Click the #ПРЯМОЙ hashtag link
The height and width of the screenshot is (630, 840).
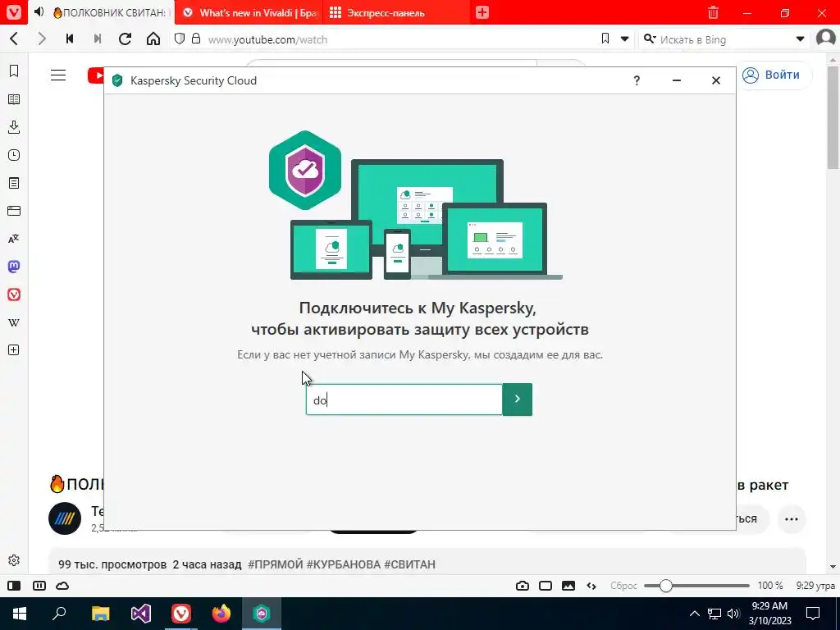click(276, 564)
